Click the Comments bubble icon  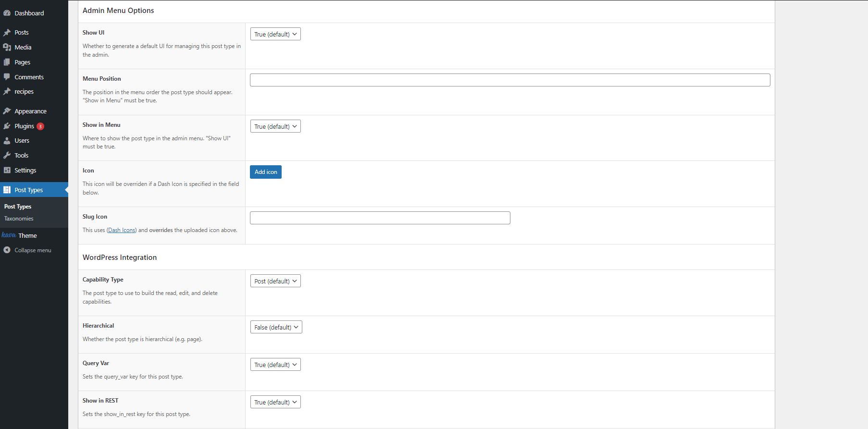7,77
